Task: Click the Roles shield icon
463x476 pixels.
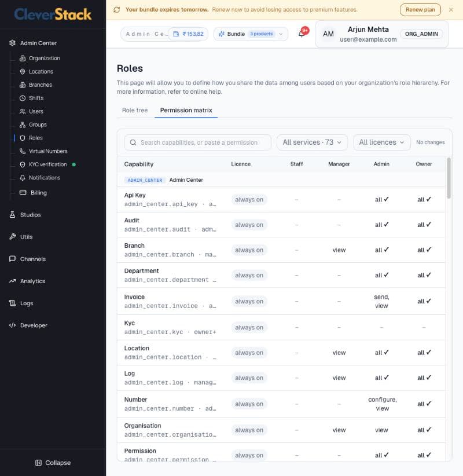Action: point(23,138)
